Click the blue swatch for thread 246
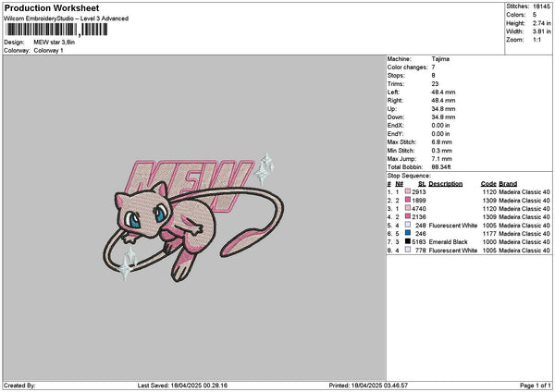Screen dimensions: 555x392 point(408,233)
